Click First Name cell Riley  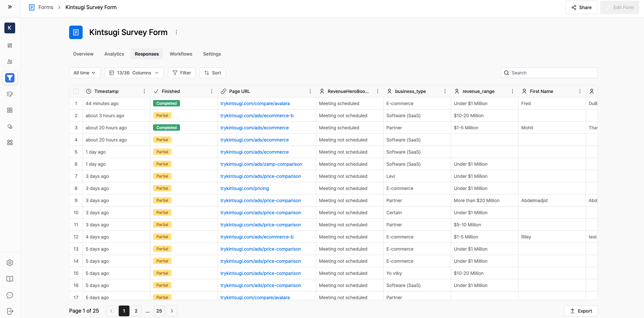(x=552, y=237)
